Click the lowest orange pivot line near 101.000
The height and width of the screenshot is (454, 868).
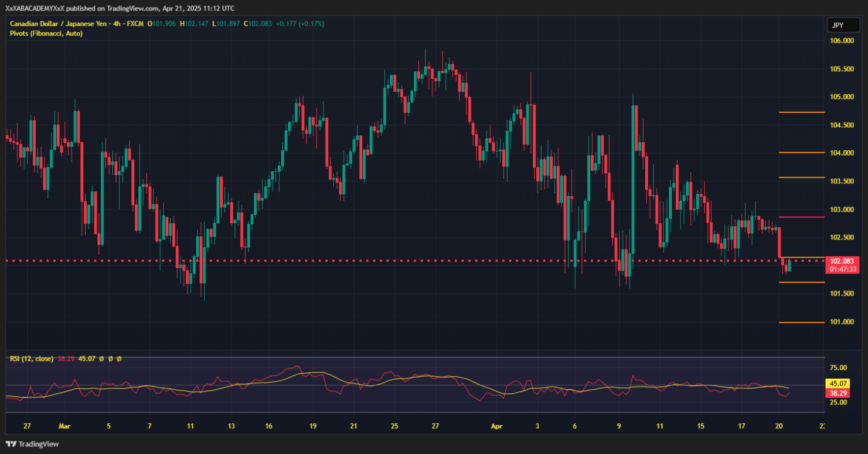click(x=802, y=323)
